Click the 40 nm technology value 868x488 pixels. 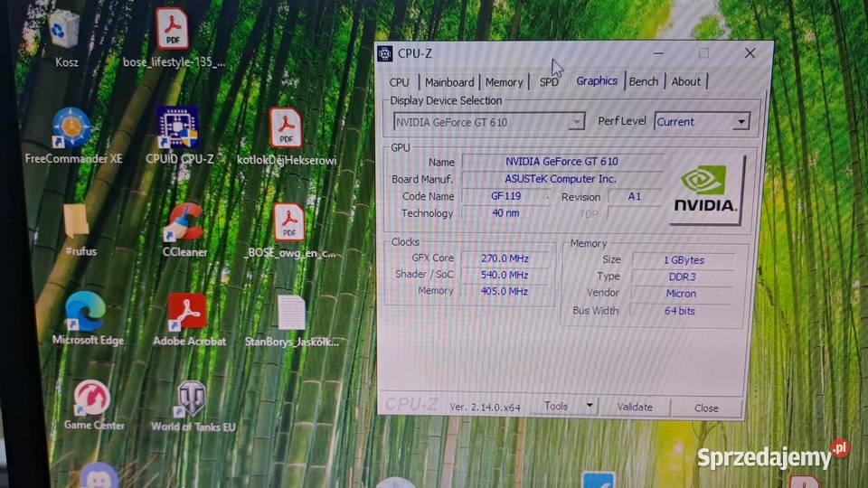(x=505, y=213)
